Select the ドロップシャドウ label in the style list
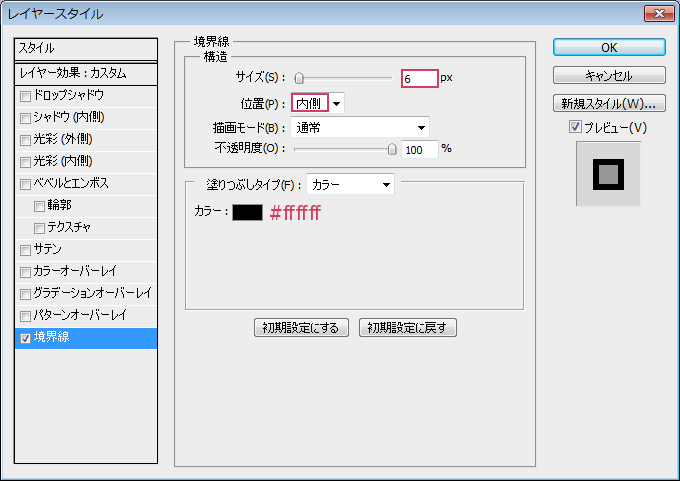The image size is (680, 481). (69, 95)
